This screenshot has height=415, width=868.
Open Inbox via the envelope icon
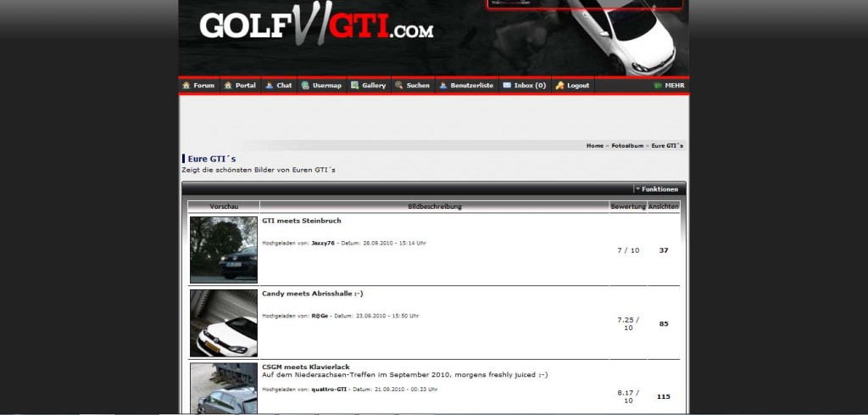(x=507, y=86)
